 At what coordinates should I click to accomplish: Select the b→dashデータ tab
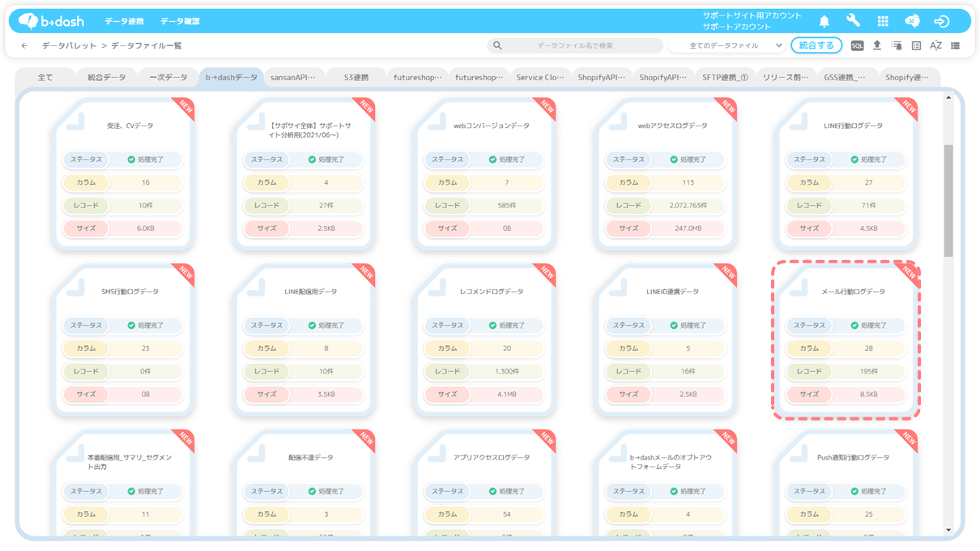coord(232,78)
